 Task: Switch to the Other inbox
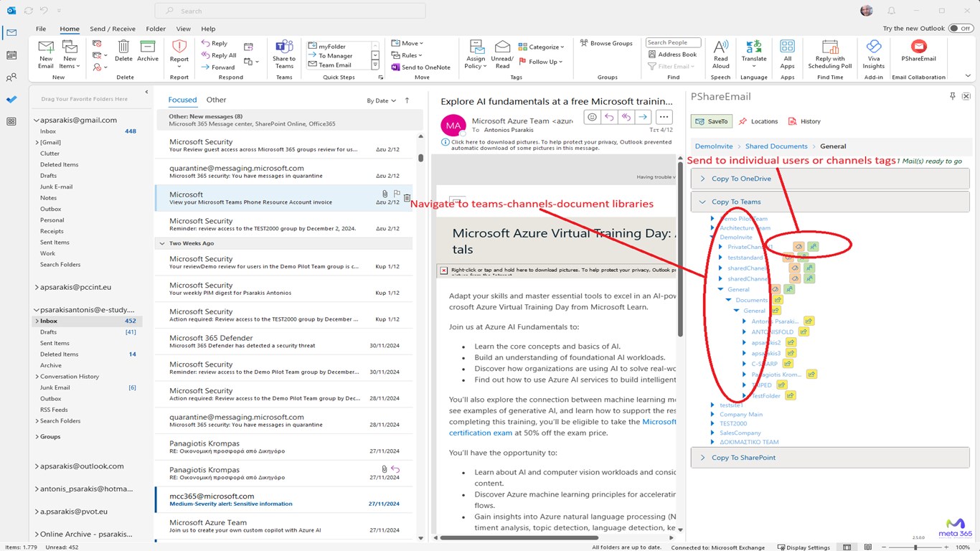click(x=216, y=100)
